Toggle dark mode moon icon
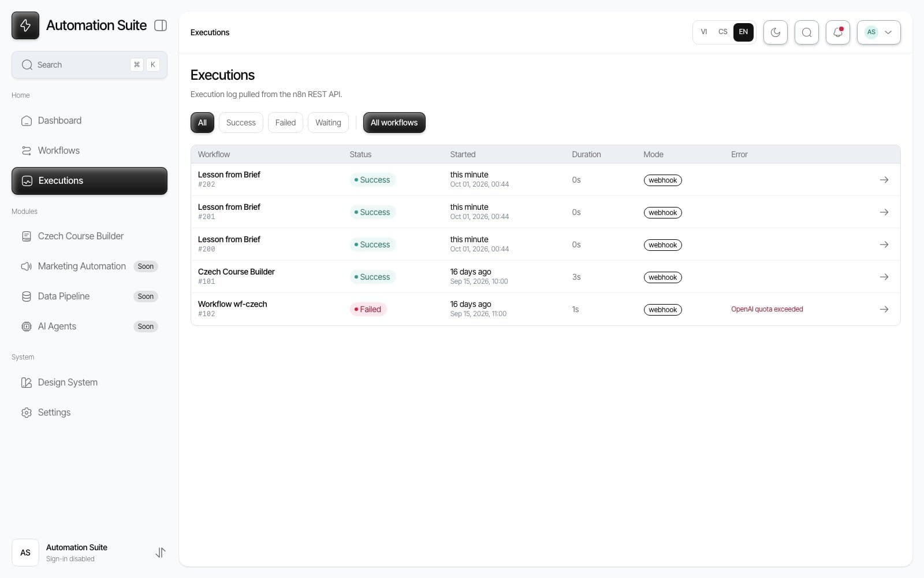924x578 pixels. [775, 32]
